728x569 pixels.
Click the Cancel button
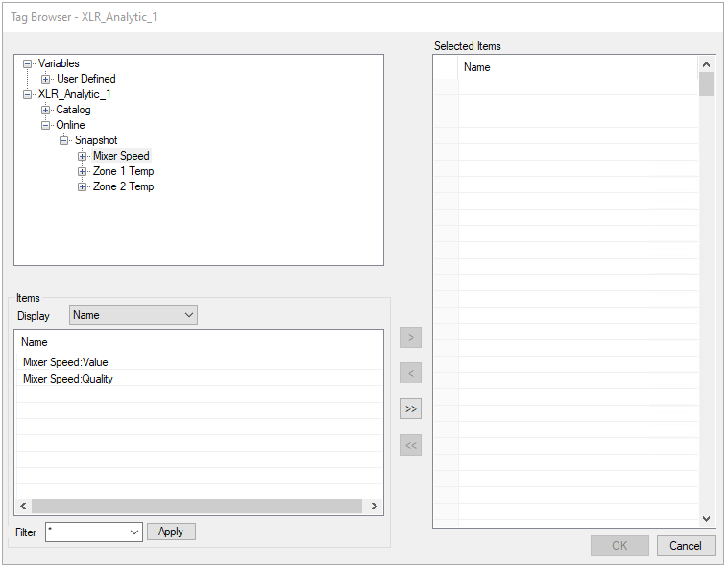686,545
